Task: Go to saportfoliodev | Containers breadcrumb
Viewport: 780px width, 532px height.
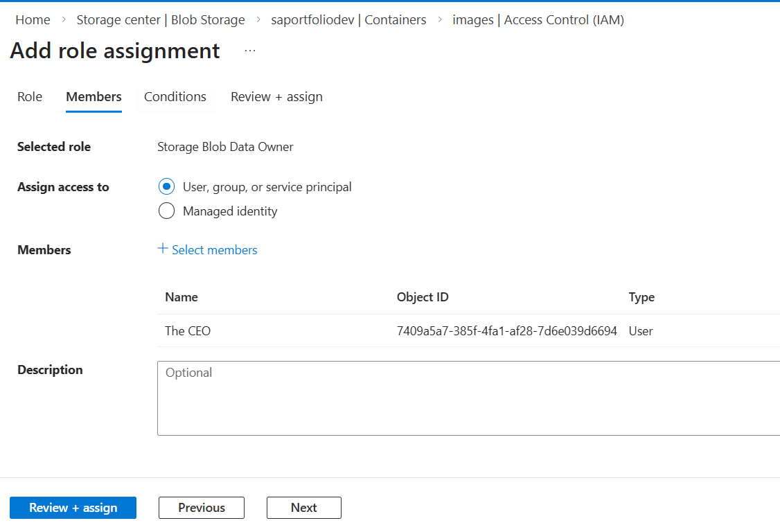Action: 348,20
